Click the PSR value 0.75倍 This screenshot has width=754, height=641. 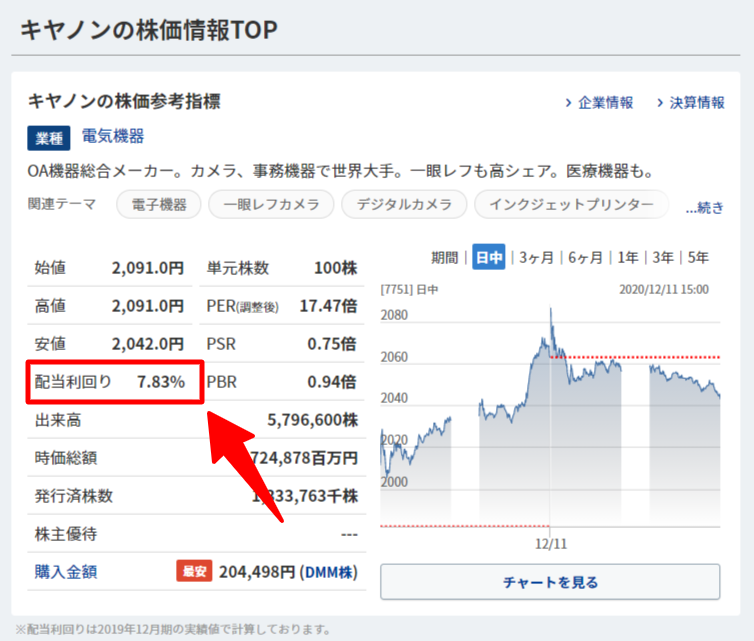tap(332, 344)
